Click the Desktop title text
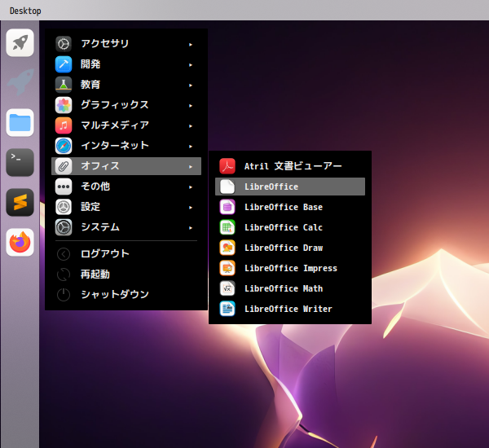Image resolution: width=489 pixels, height=448 pixels. tap(25, 11)
